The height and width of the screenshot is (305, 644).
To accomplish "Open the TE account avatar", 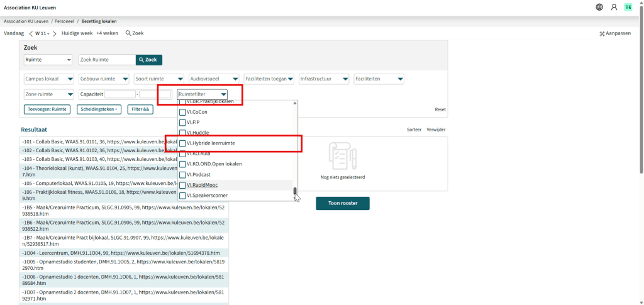I will click(x=628, y=7).
